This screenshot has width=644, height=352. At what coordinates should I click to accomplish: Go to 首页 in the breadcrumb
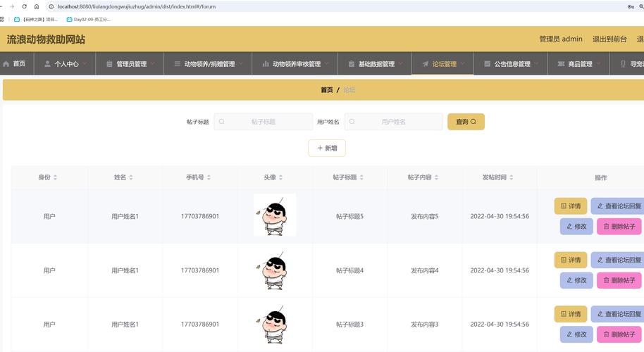[x=326, y=90]
